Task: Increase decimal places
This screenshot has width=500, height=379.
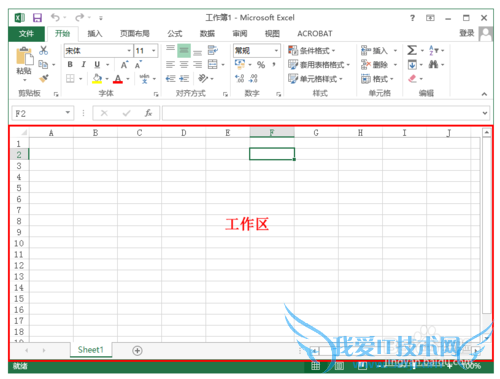Action: [x=240, y=78]
